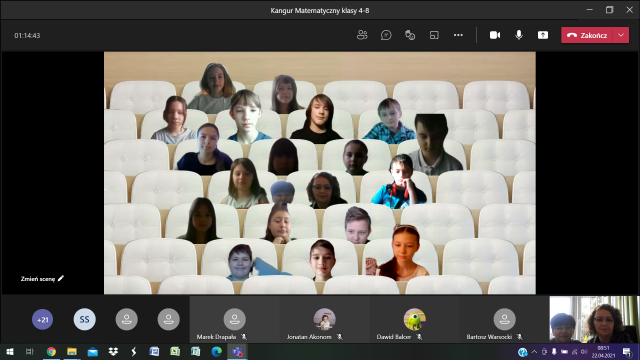Expand the arrow beside Zakończ
The width and height of the screenshot is (640, 360).
621,35
